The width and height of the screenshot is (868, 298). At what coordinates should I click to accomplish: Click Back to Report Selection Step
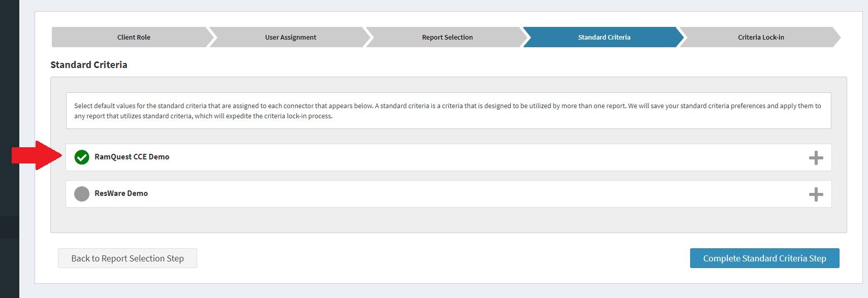127,258
